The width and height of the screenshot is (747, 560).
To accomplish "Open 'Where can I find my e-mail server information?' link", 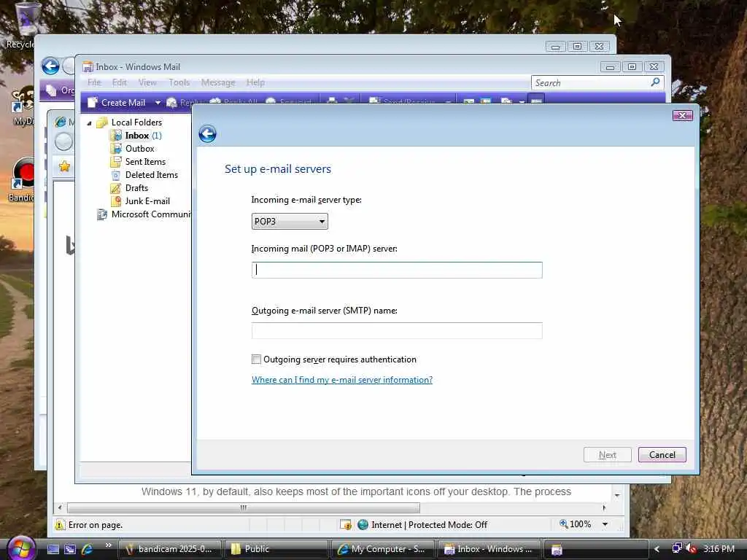I will pos(342,379).
